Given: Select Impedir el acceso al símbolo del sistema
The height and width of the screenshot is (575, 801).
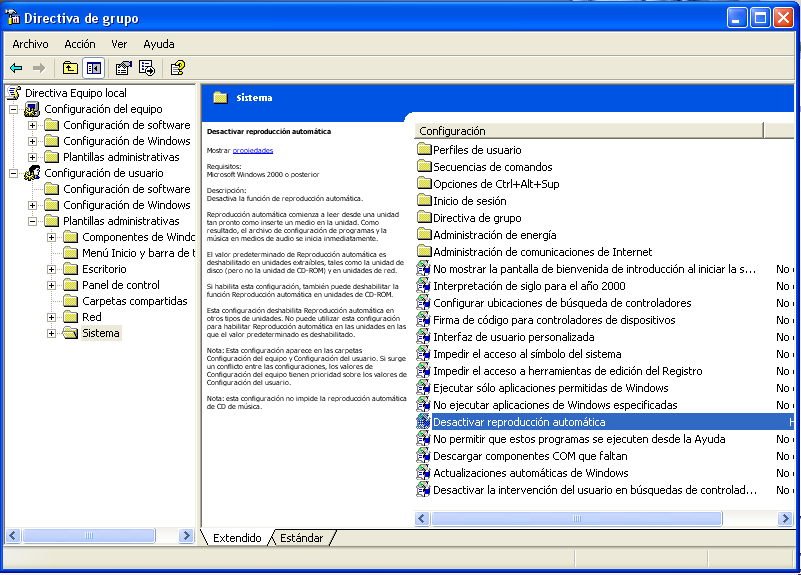Looking at the screenshot, I should 526,354.
